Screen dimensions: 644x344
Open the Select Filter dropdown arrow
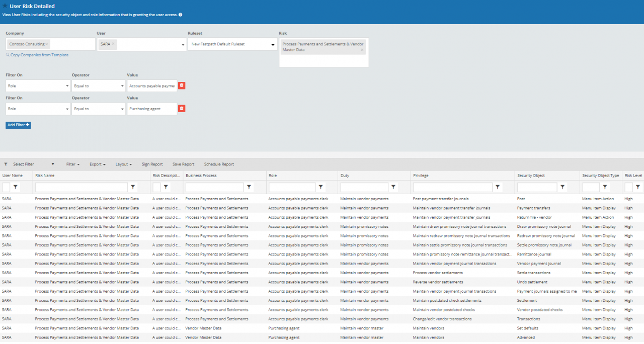53,164
